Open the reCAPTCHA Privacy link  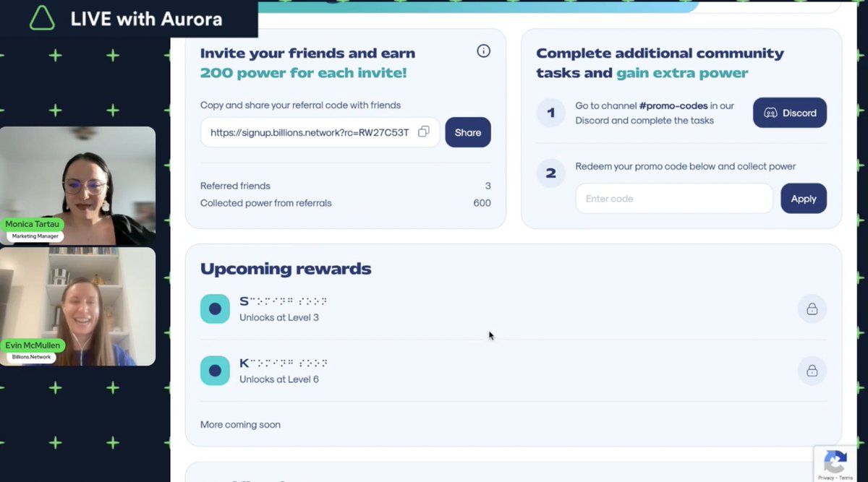[x=826, y=478]
